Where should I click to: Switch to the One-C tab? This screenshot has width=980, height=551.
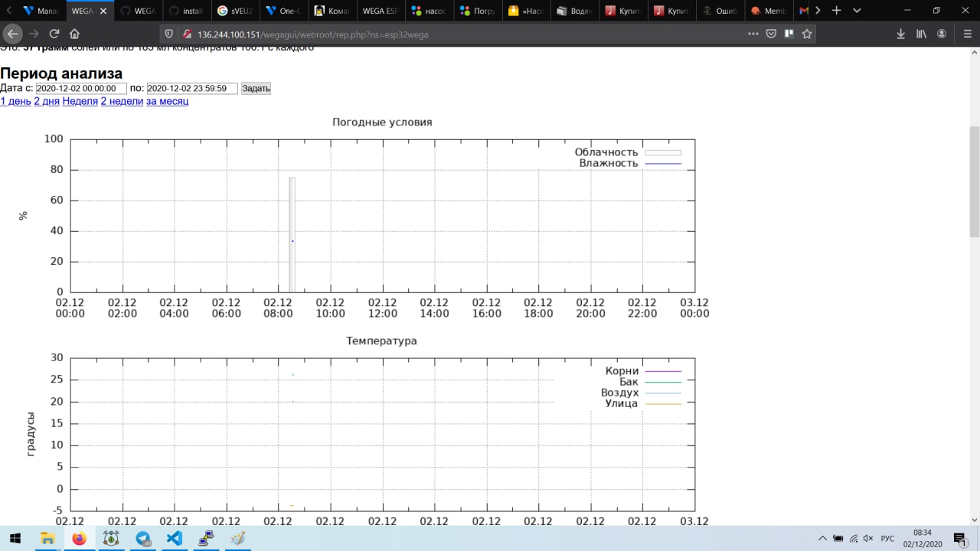[283, 11]
